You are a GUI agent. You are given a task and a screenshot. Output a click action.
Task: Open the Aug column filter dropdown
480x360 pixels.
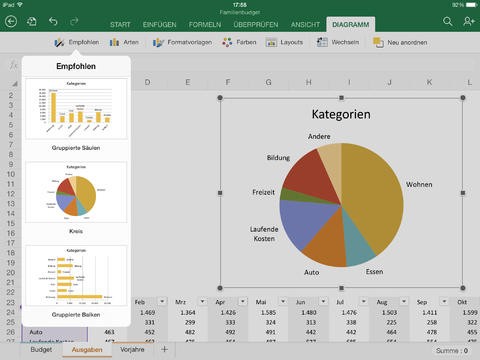click(x=404, y=301)
